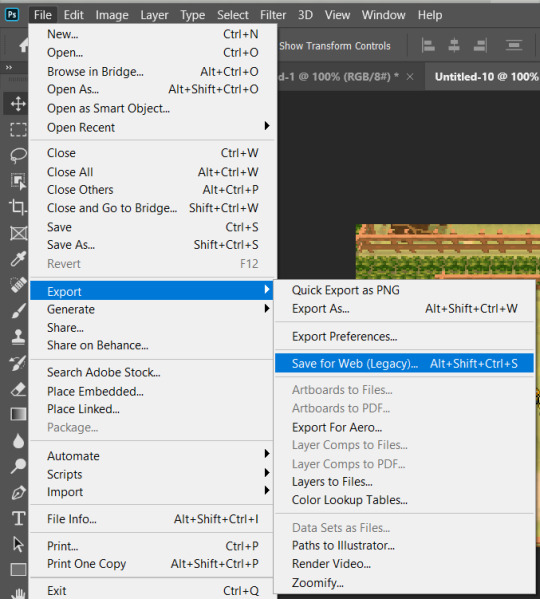Screen dimensions: 540x599
Task: Choose Save for Web (Legacy)
Action: tap(404, 363)
